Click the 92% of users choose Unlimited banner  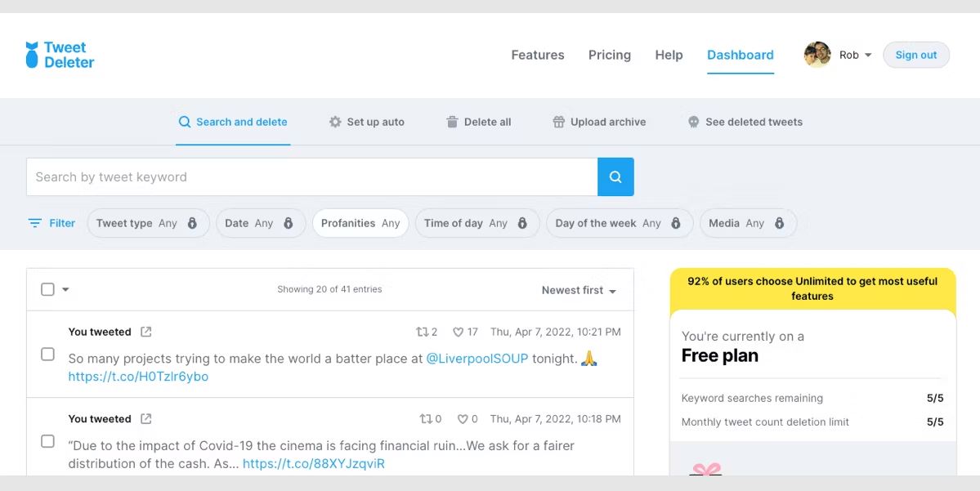[x=812, y=288]
